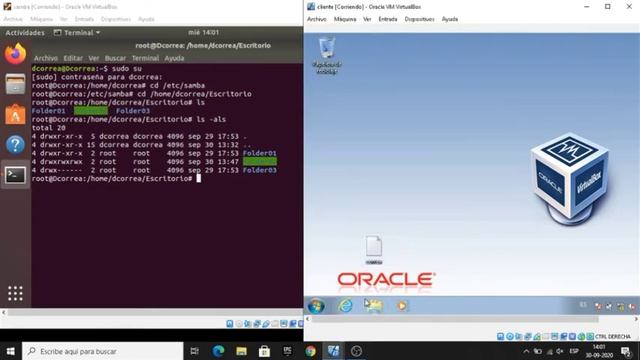Open Máquina menu of the left VirtualBox window

41,19
